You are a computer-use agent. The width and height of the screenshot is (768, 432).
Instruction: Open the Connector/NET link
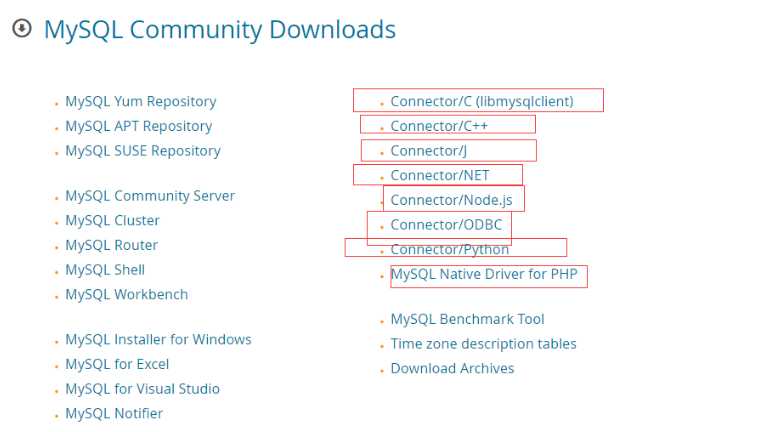439,175
